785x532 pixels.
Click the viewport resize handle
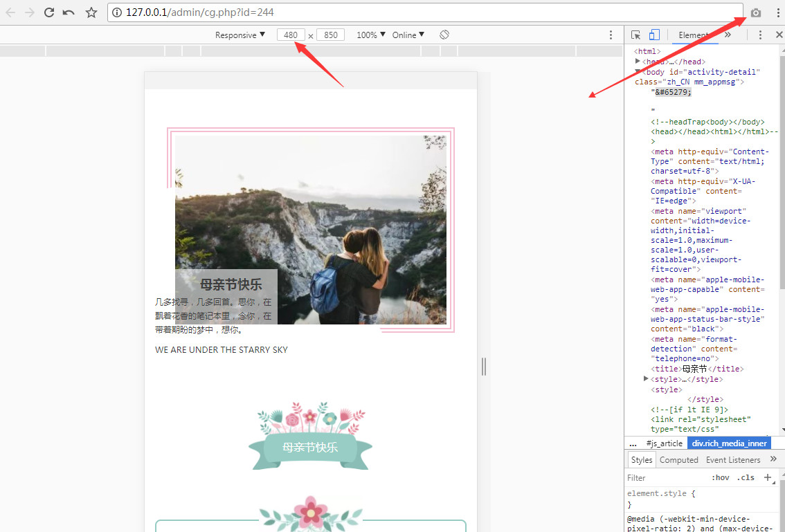coord(484,367)
